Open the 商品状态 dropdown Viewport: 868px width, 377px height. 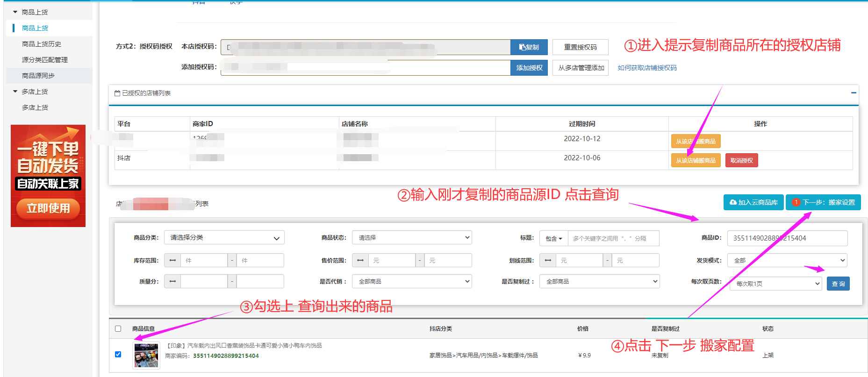click(x=411, y=238)
